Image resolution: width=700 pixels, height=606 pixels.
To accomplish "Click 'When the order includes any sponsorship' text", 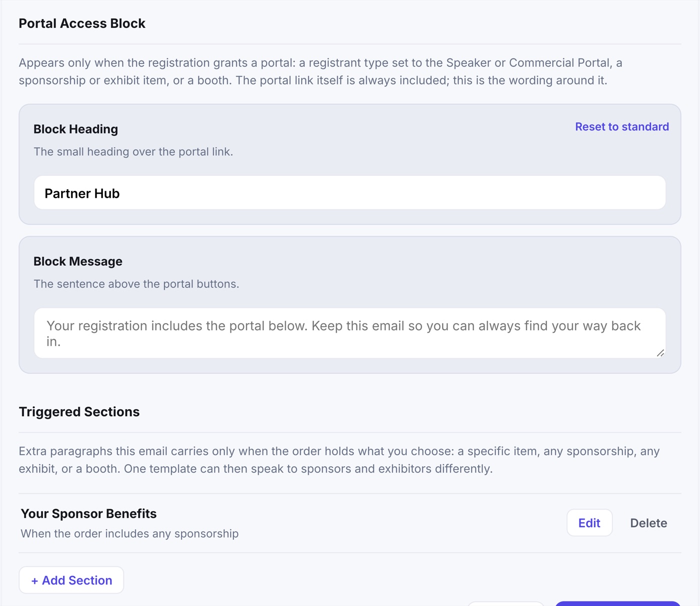I will point(129,534).
